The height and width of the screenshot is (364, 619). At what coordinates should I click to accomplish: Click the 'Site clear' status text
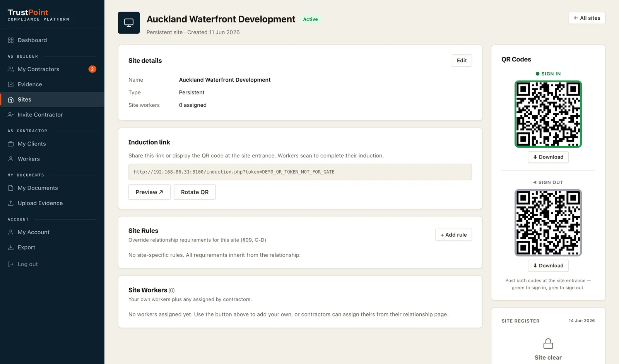pos(548,357)
